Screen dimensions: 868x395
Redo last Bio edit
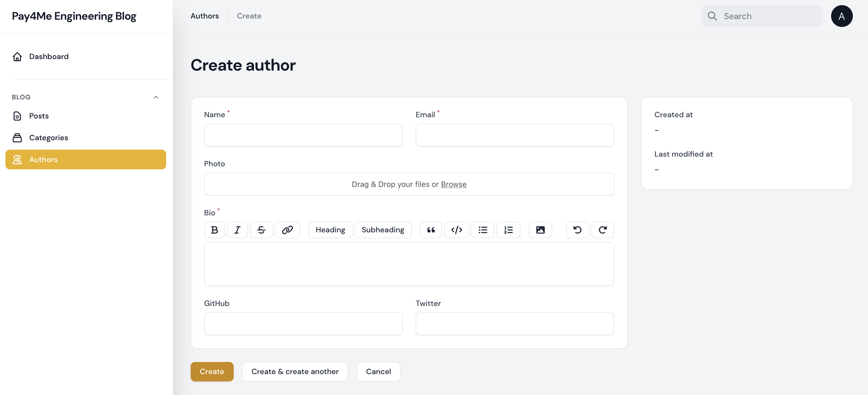(603, 230)
